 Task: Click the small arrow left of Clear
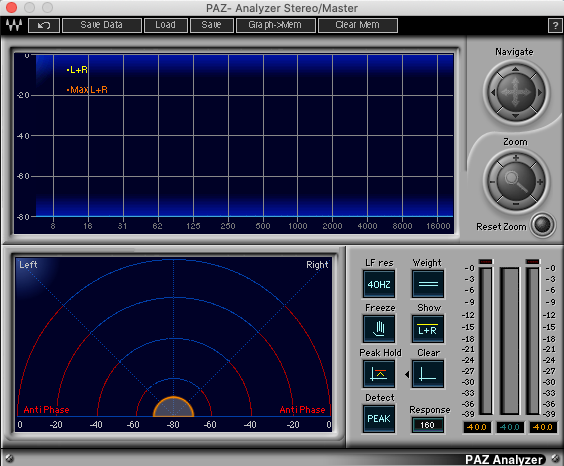[x=407, y=374]
